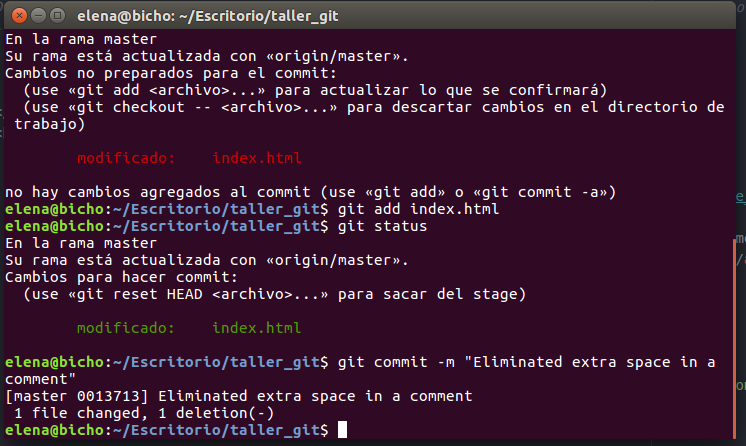
Task: Click the first 'En la rama master' line
Action: point(81,39)
